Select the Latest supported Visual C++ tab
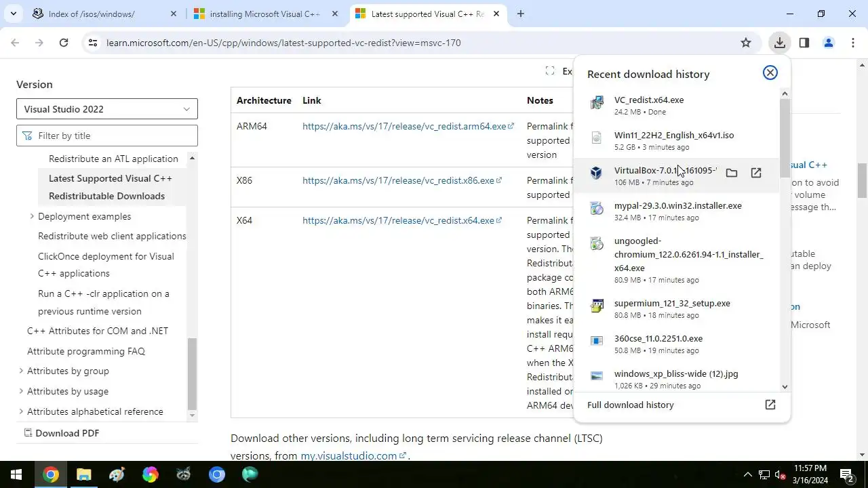Image resolution: width=868 pixels, height=488 pixels. [x=427, y=14]
